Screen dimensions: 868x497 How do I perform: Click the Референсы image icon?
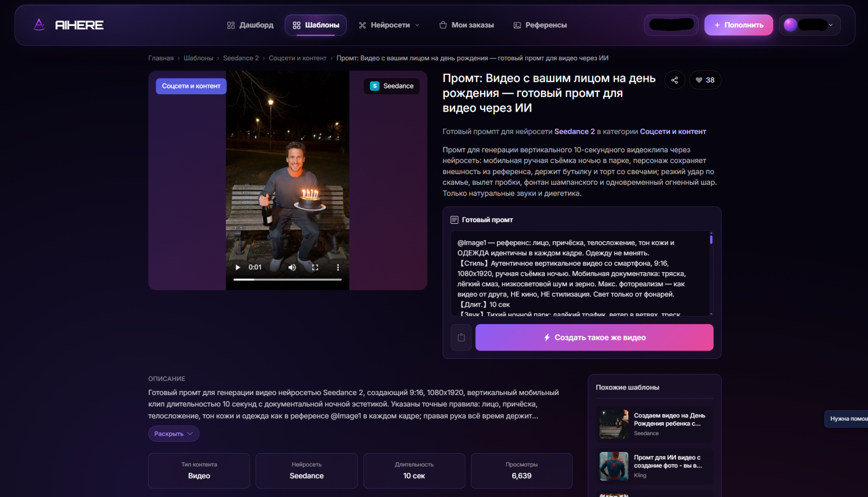[x=517, y=25]
